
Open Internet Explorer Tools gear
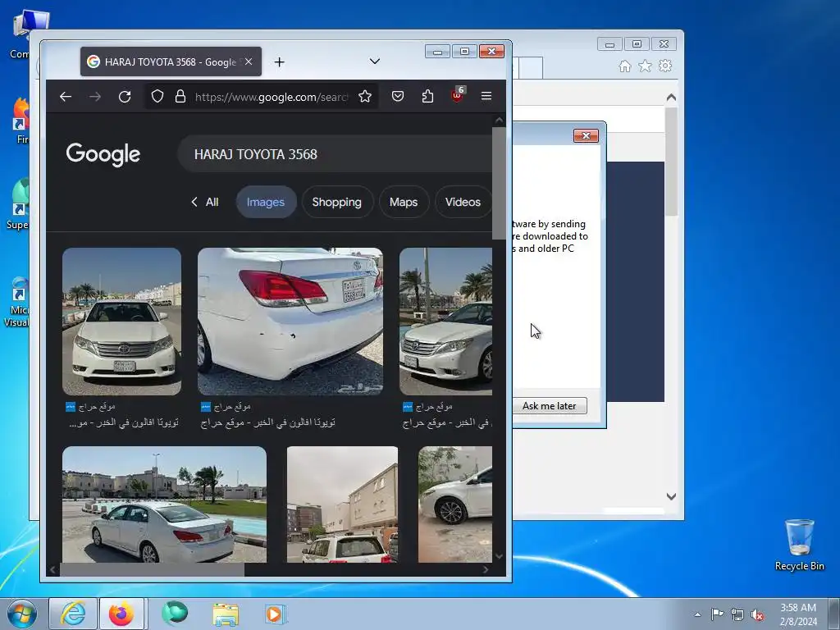[665, 66]
